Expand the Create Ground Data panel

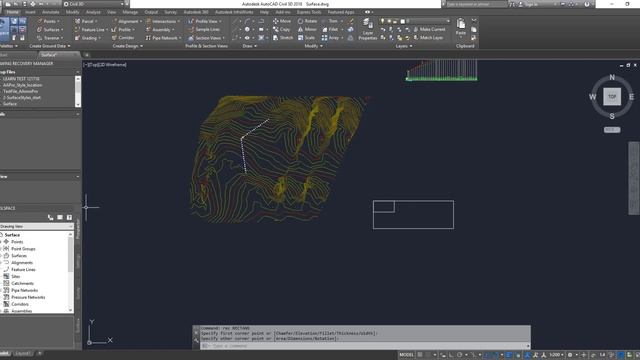tap(50, 46)
